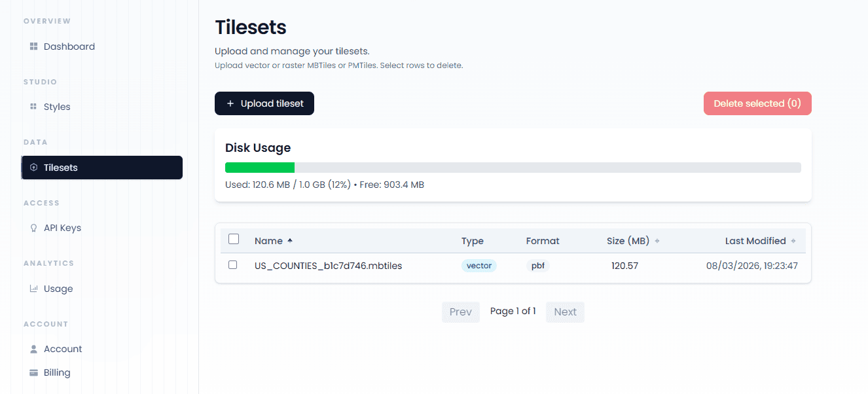Select the Dashboard grid icon

[x=33, y=46]
